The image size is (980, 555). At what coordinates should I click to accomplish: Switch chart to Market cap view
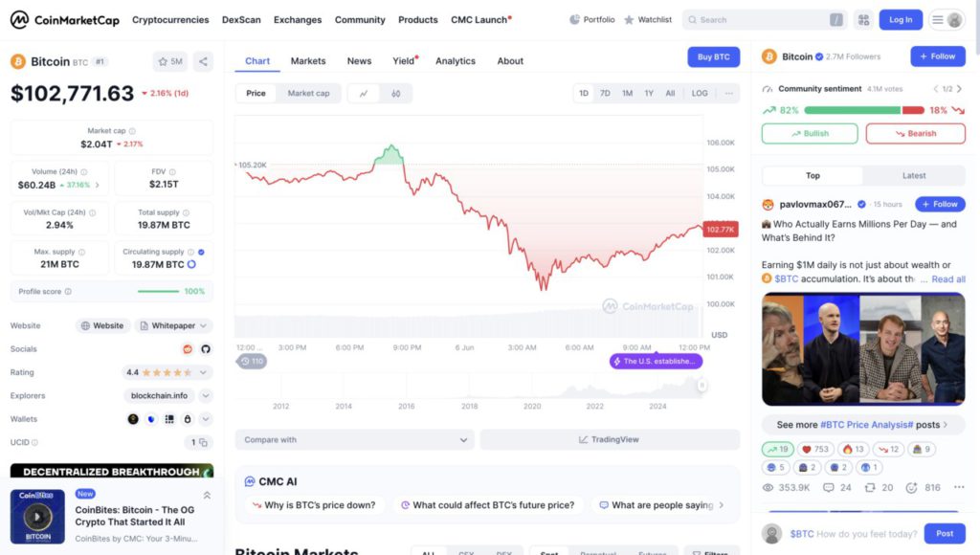(x=308, y=94)
